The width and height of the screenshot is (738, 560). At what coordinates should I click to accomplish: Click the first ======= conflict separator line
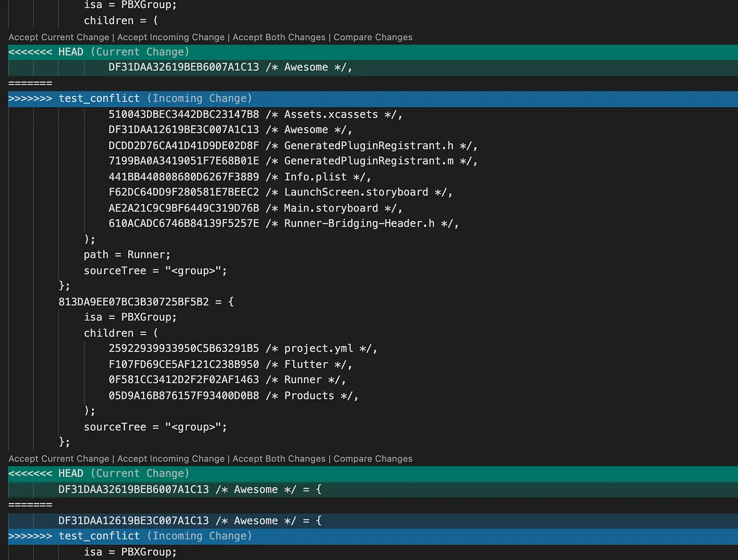[30, 83]
